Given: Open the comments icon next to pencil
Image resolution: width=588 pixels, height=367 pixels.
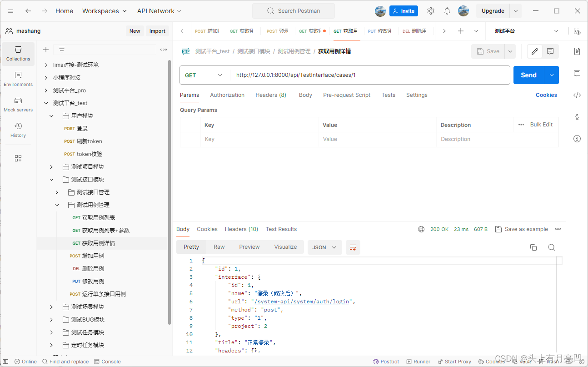Looking at the screenshot, I should 550,51.
